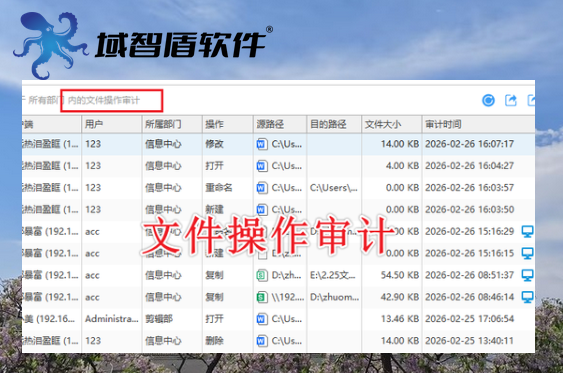
Task: Sort by the 目的路径 column header
Action: (334, 125)
